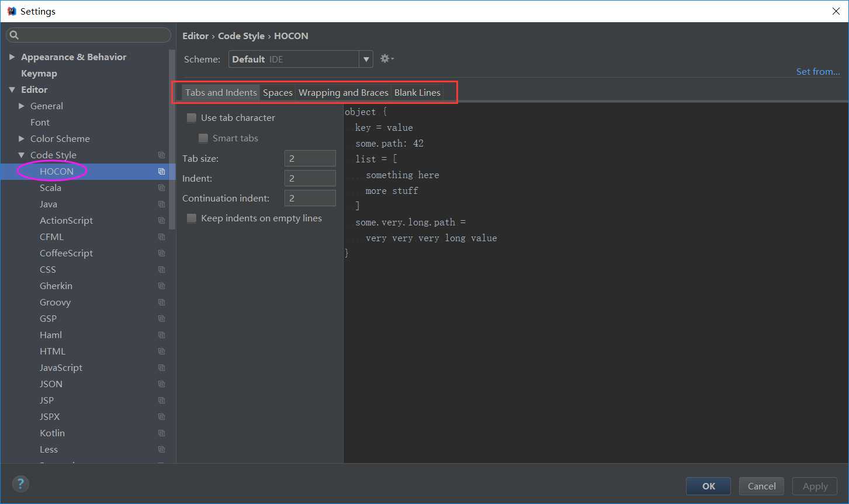849x504 pixels.
Task: Open the Spaces tab
Action: 278,92
